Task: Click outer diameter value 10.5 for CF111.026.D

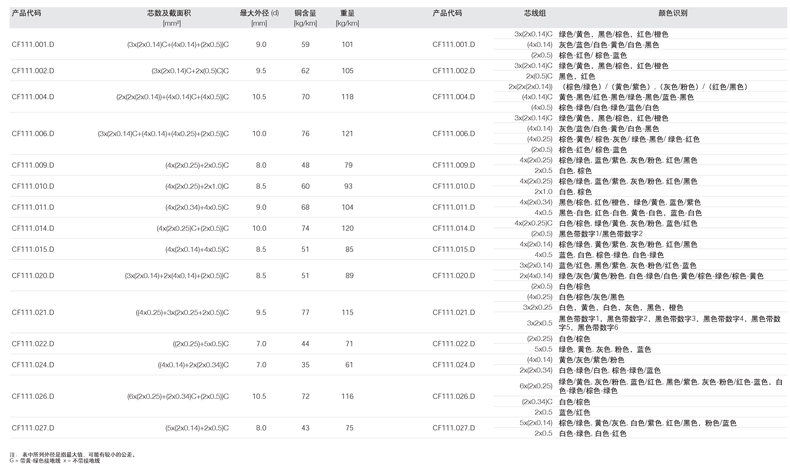Action: point(260,396)
